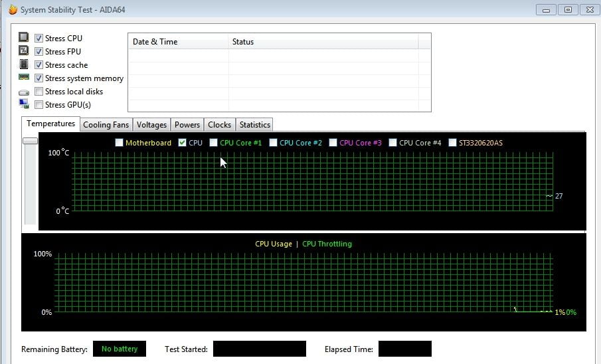Minimize the System Stability Test window

[546, 9]
